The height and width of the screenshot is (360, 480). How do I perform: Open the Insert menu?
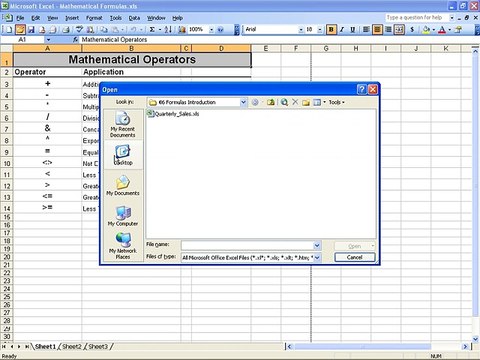click(x=72, y=18)
